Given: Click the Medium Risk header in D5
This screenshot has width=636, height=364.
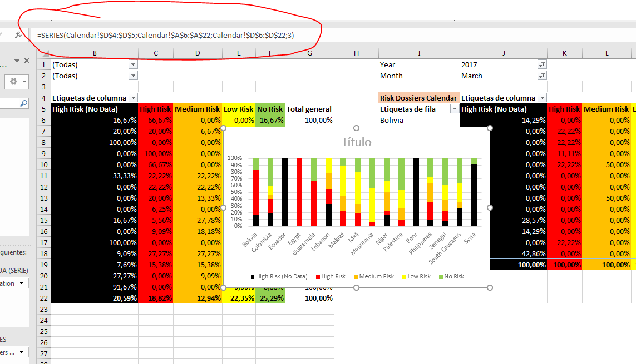Looking at the screenshot, I should point(198,109).
